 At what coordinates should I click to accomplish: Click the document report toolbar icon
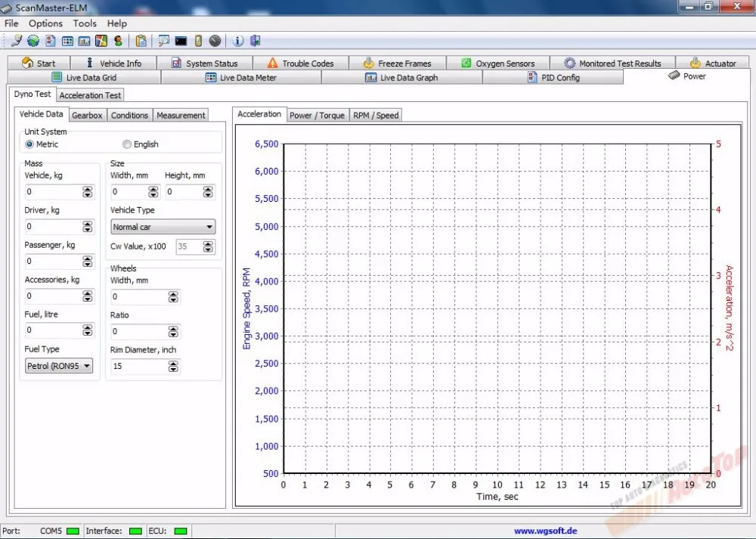click(x=51, y=41)
